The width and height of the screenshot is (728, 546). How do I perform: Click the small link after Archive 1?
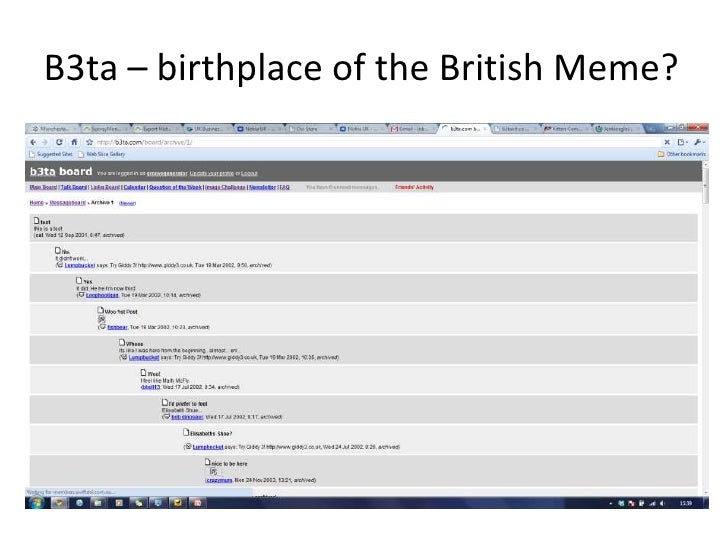pos(127,203)
